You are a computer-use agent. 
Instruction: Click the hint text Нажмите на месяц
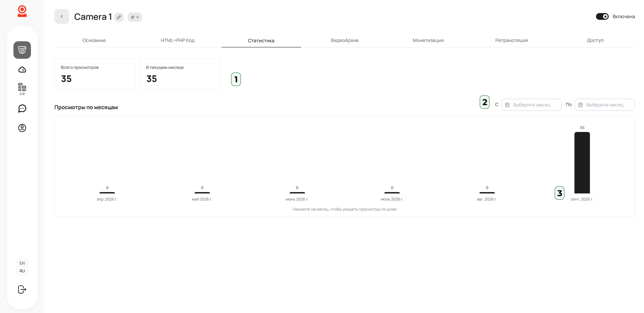(345, 209)
